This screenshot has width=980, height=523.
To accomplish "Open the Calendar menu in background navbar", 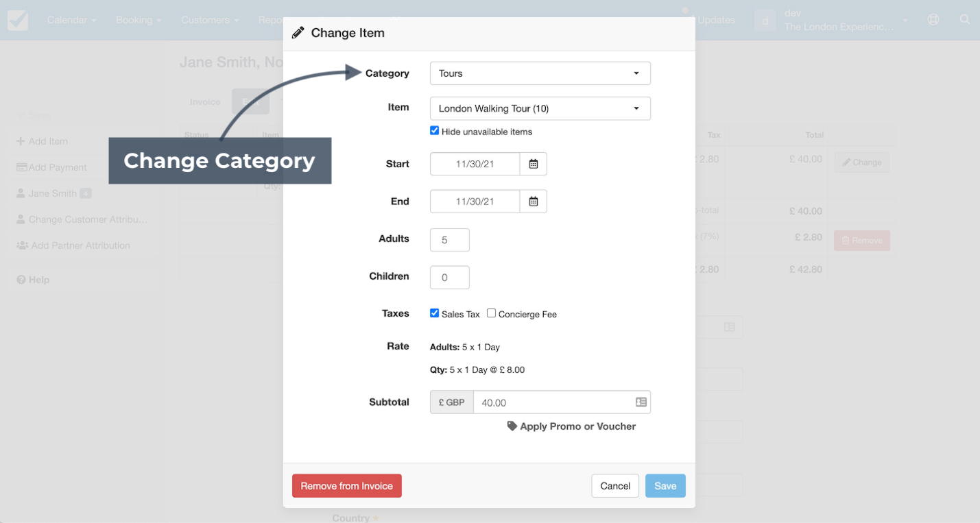I will click(71, 20).
